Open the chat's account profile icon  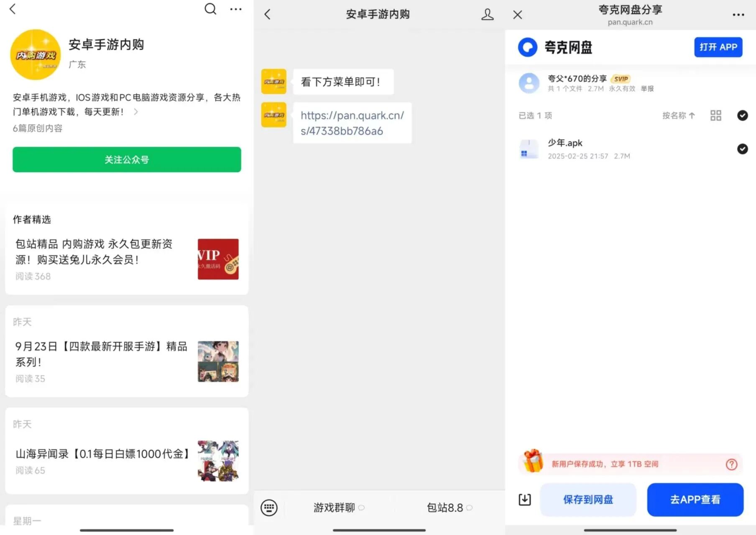pyautogui.click(x=487, y=14)
